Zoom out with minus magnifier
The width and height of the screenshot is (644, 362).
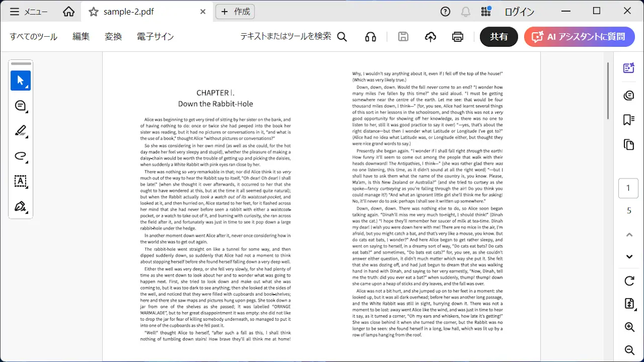(x=629, y=350)
